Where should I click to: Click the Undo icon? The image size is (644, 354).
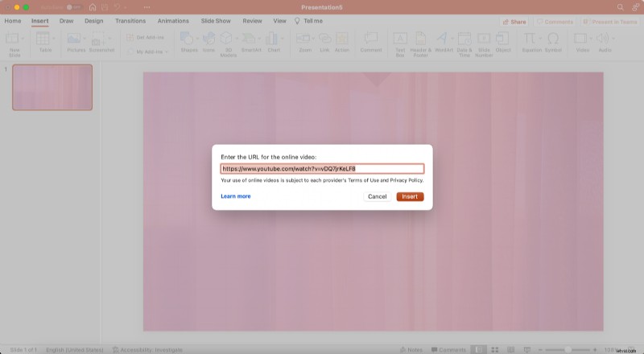click(x=117, y=7)
